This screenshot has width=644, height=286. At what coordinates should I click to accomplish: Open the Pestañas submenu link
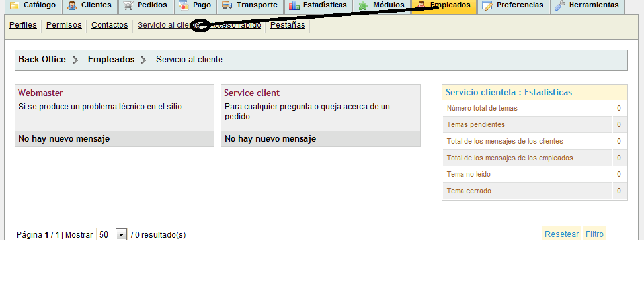288,25
